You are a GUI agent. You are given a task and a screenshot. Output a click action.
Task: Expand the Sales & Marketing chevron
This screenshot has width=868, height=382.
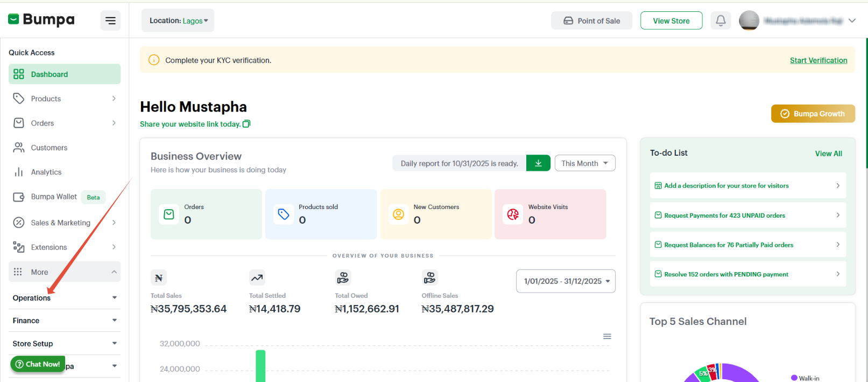(x=114, y=223)
